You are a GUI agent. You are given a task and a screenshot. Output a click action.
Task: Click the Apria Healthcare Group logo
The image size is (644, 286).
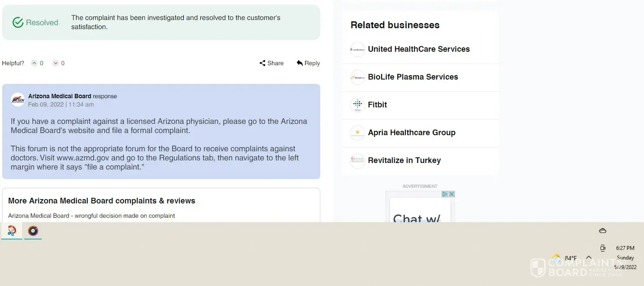357,133
